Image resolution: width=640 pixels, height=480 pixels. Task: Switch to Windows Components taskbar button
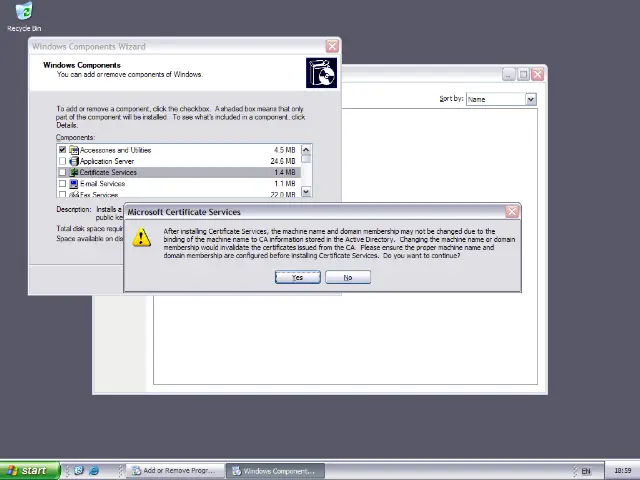(x=276, y=471)
